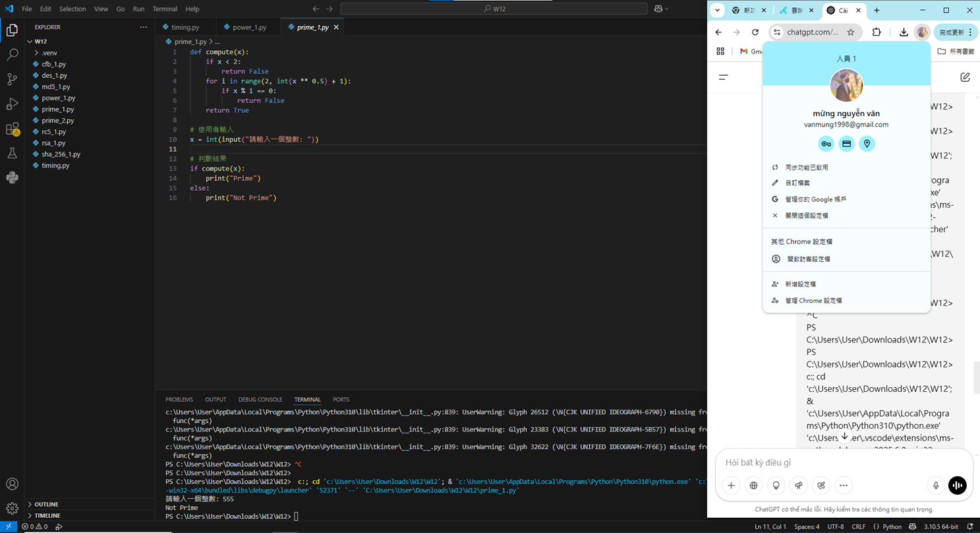Open payment methods card icon

tap(846, 144)
